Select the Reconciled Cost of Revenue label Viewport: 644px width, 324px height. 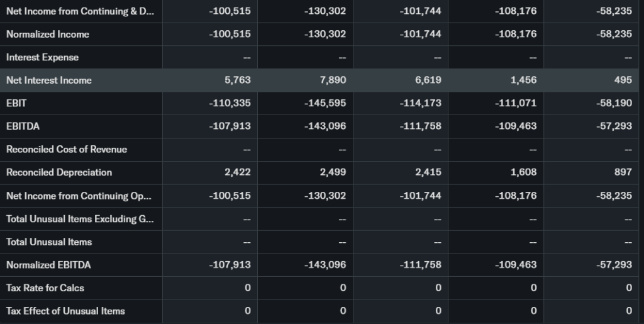pyautogui.click(x=67, y=149)
